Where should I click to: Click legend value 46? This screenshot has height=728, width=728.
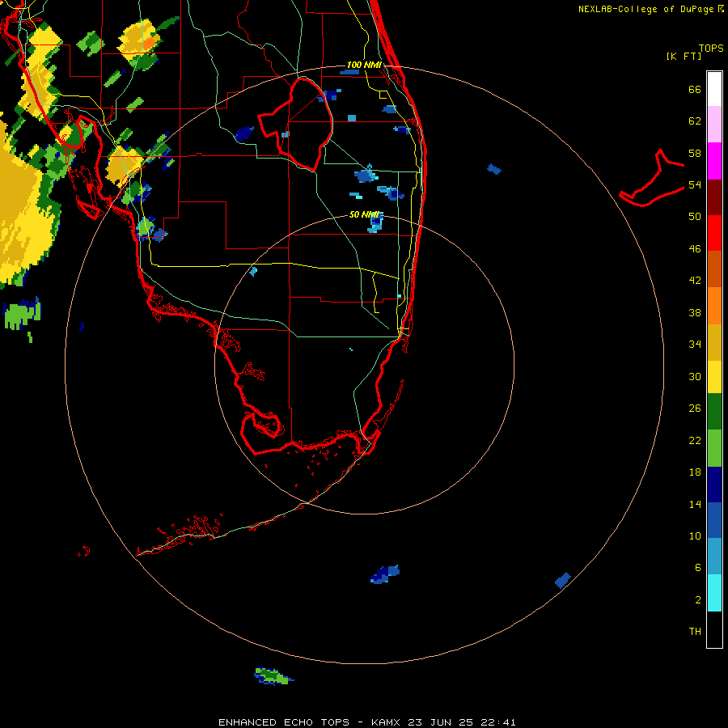click(695, 249)
